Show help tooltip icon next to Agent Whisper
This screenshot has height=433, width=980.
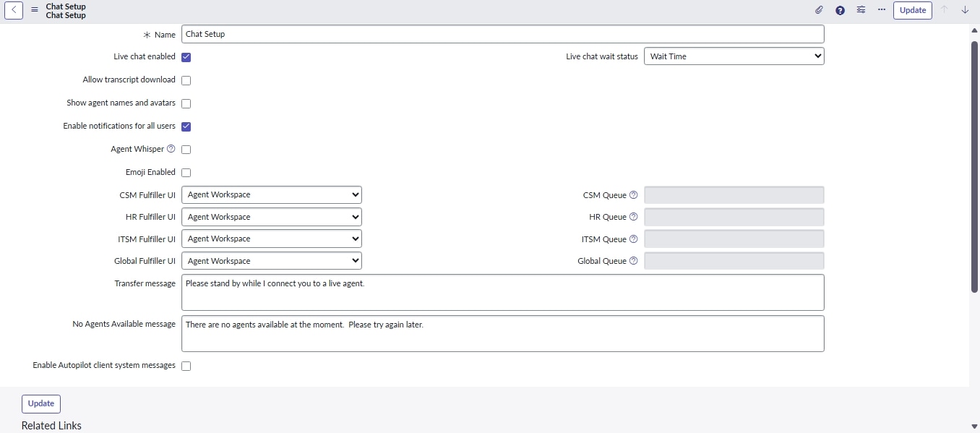coord(171,149)
